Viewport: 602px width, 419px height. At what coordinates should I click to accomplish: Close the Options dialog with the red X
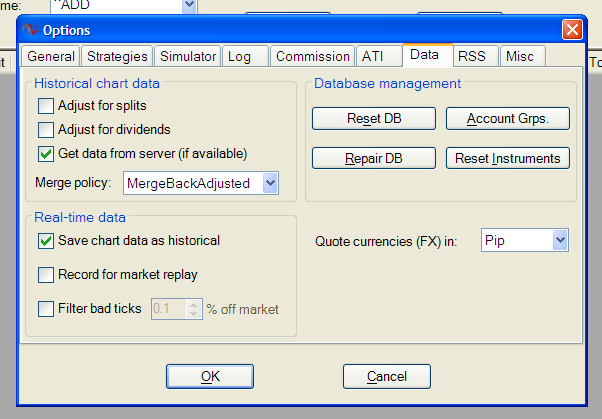point(572,30)
